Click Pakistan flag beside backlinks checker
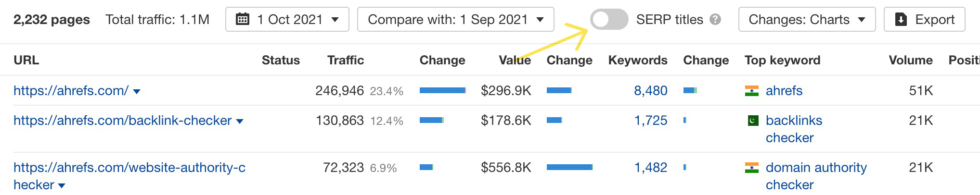980x195 pixels. click(753, 121)
